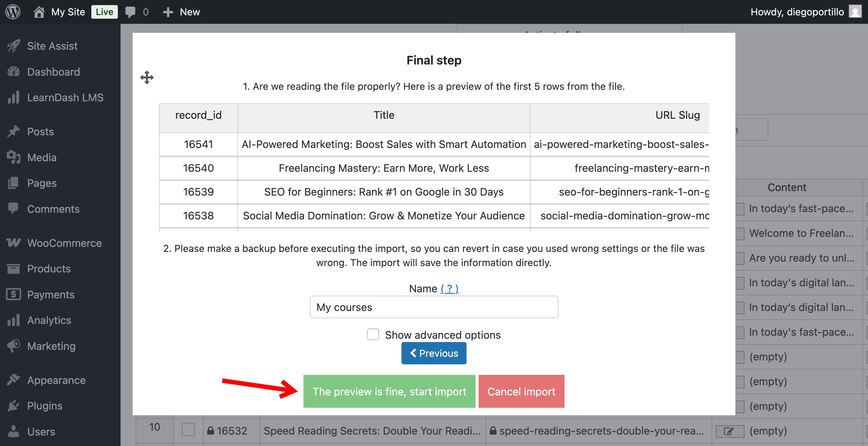The width and height of the screenshot is (868, 446).
Task: Open the Appearance sidebar menu
Action: click(56, 380)
